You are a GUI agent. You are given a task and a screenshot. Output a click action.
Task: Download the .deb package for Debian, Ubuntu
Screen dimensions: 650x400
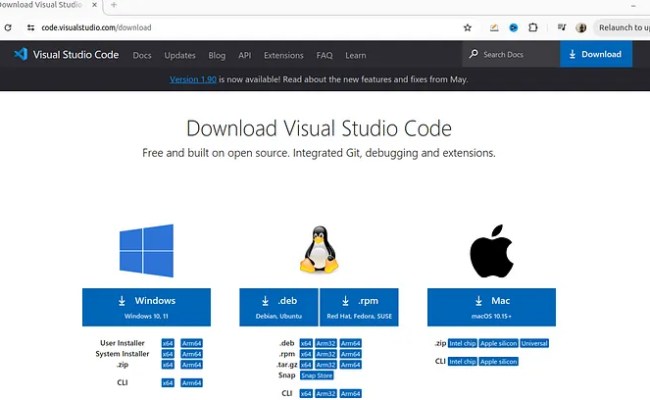point(279,307)
